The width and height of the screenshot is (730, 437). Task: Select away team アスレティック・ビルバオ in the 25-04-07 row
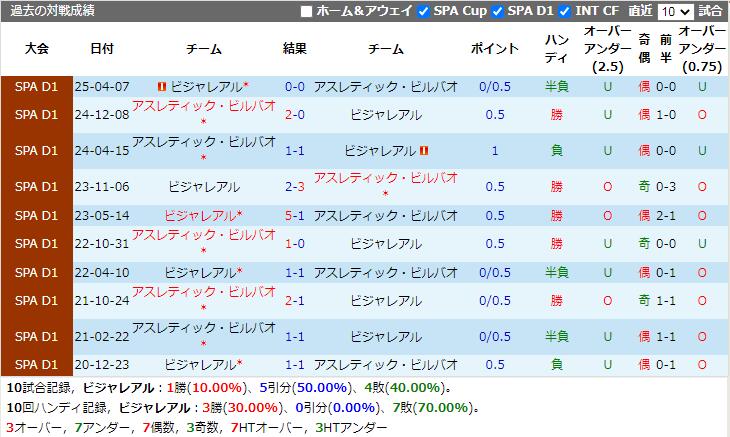tap(385, 87)
